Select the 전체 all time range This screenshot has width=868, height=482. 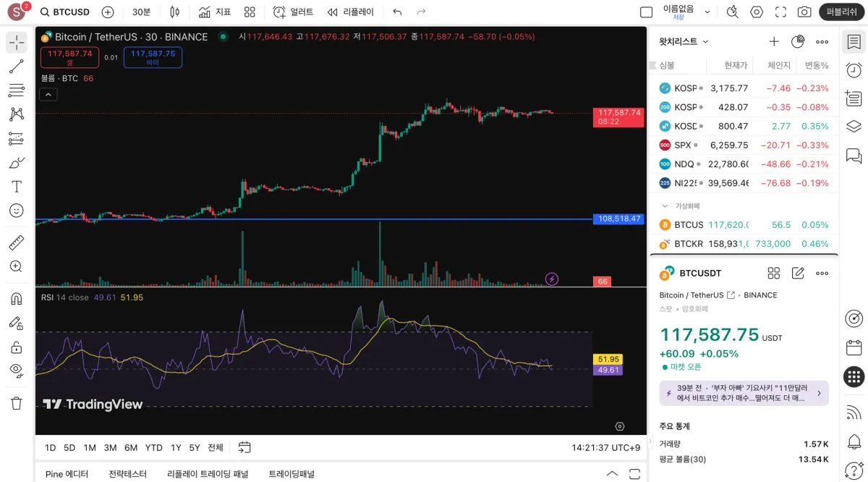216,447
